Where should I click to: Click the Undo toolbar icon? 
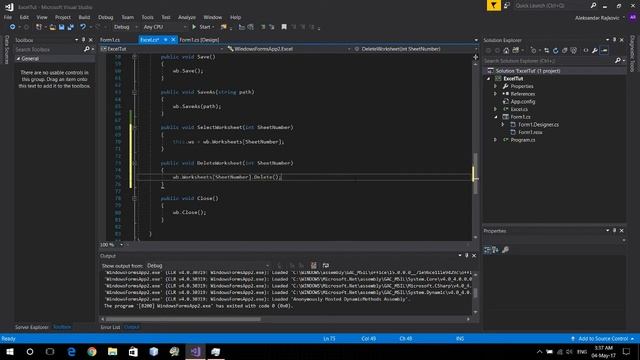pos(83,27)
